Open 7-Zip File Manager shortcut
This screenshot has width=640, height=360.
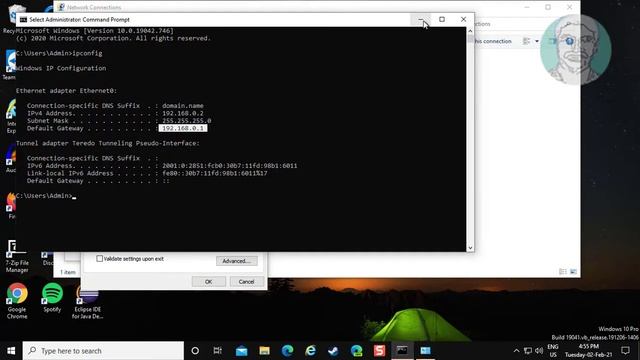point(17,256)
